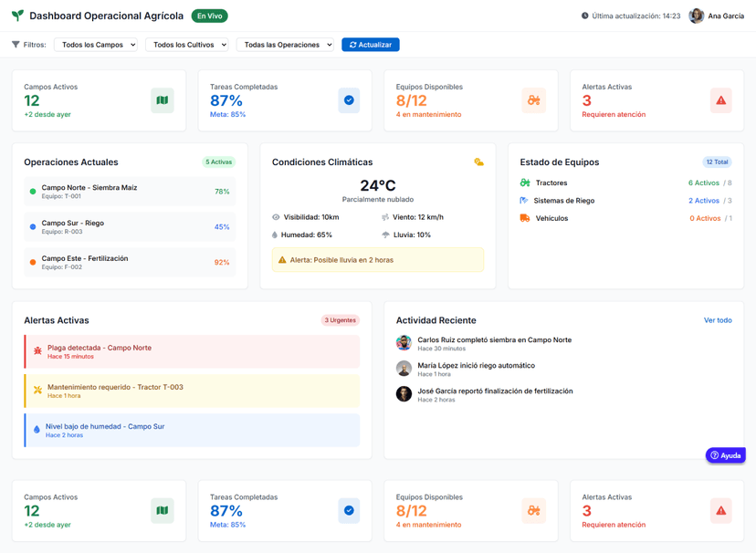Image resolution: width=756 pixels, height=553 pixels.
Task: Click the blue status dot for Campo Sur
Action: pyautogui.click(x=33, y=227)
